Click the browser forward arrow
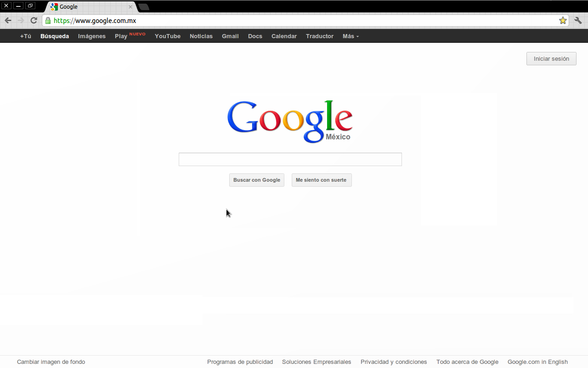 click(21, 20)
